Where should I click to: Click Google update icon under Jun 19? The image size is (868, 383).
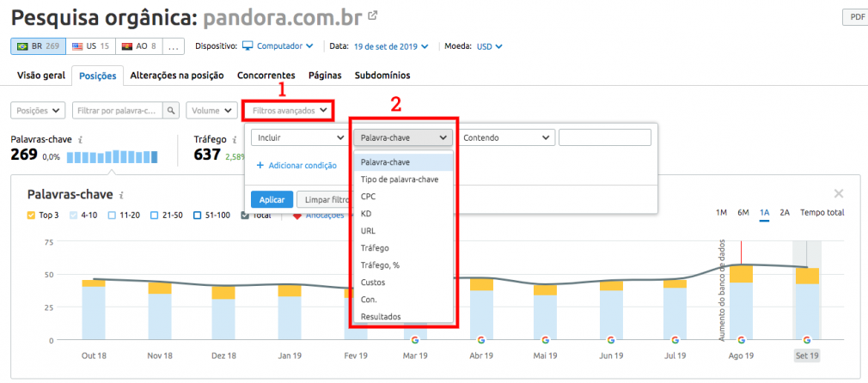(x=610, y=340)
